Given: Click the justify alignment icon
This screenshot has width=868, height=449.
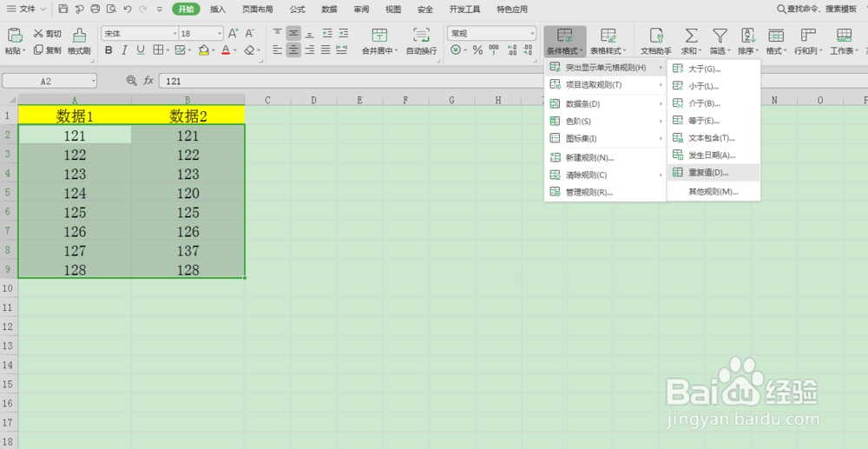Looking at the screenshot, I should (326, 50).
